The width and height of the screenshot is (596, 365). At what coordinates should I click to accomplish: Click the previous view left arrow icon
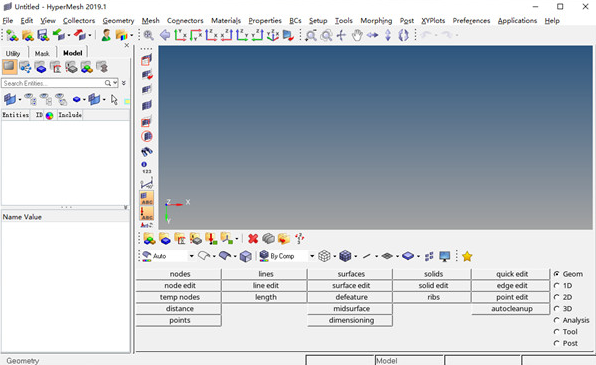(x=165, y=35)
